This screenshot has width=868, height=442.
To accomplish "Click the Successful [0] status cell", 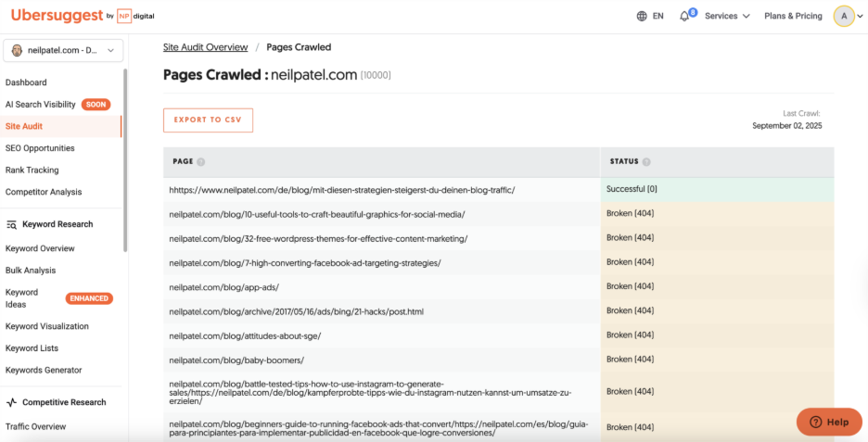I will (x=718, y=190).
